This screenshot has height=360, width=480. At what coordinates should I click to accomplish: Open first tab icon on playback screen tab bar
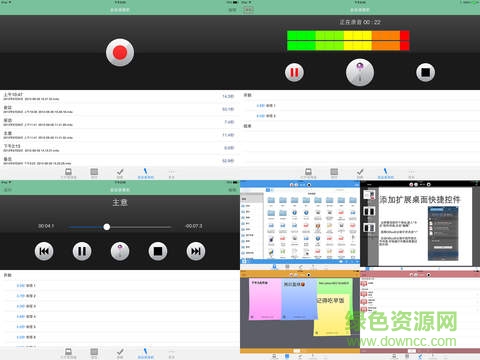point(68,353)
